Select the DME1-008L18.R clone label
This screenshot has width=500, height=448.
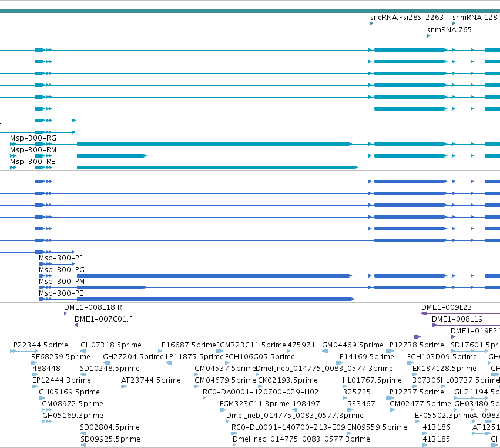pos(93,307)
